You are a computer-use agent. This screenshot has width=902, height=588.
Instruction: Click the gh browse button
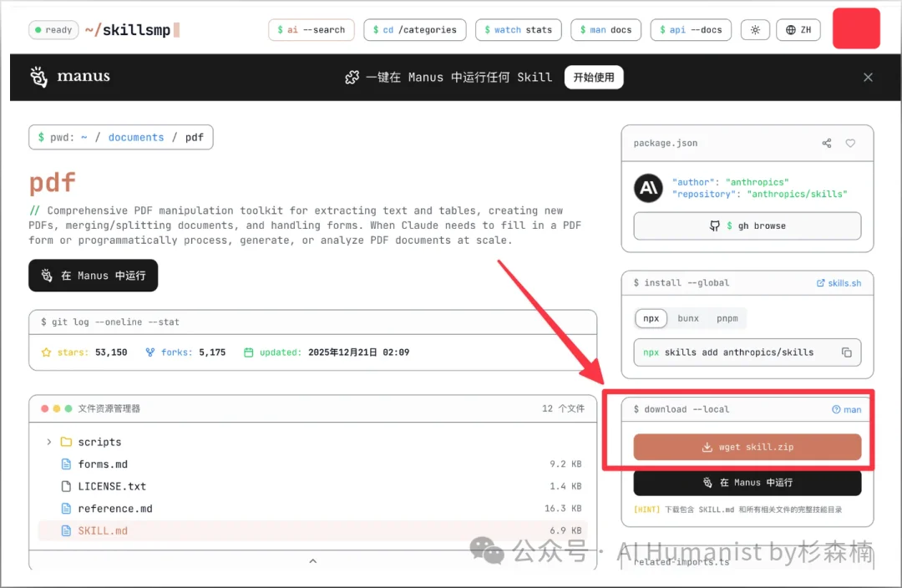(747, 226)
